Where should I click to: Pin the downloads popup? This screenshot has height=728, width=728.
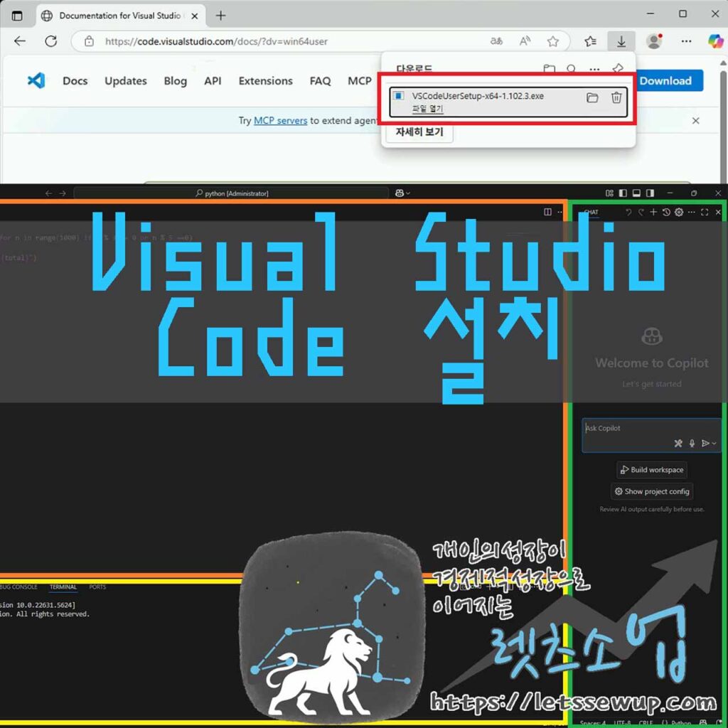coord(618,69)
